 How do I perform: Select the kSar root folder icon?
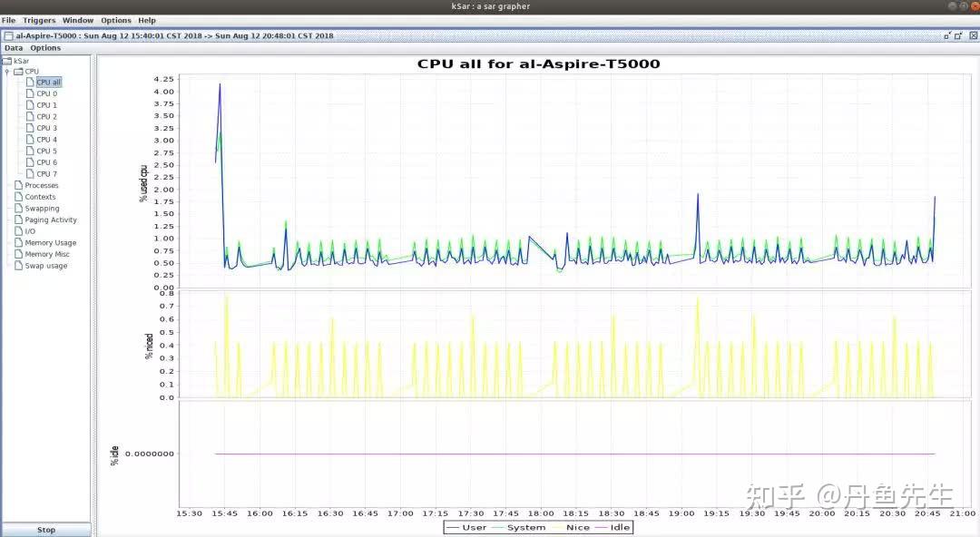pos(7,61)
